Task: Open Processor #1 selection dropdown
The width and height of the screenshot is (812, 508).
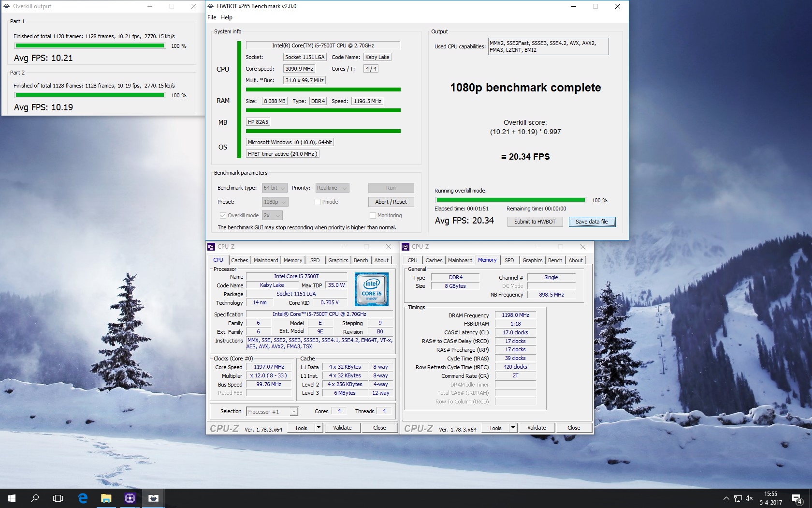Action: (x=272, y=412)
